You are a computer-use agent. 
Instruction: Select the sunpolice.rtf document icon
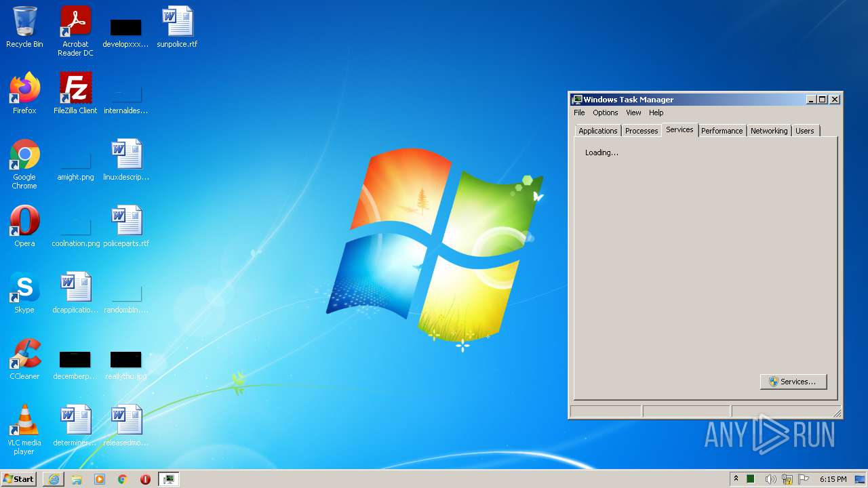pyautogui.click(x=177, y=27)
